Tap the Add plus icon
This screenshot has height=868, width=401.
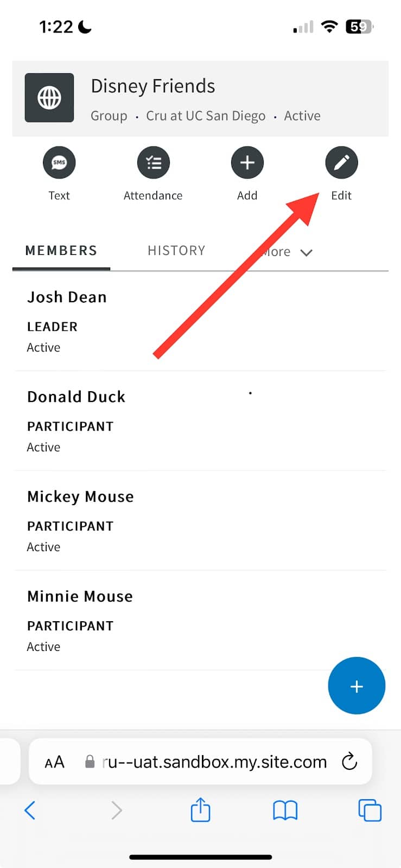(x=247, y=163)
